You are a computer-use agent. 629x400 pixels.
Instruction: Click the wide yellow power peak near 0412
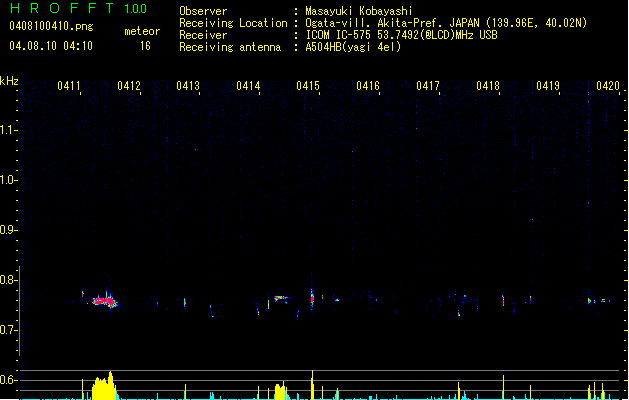(104, 386)
